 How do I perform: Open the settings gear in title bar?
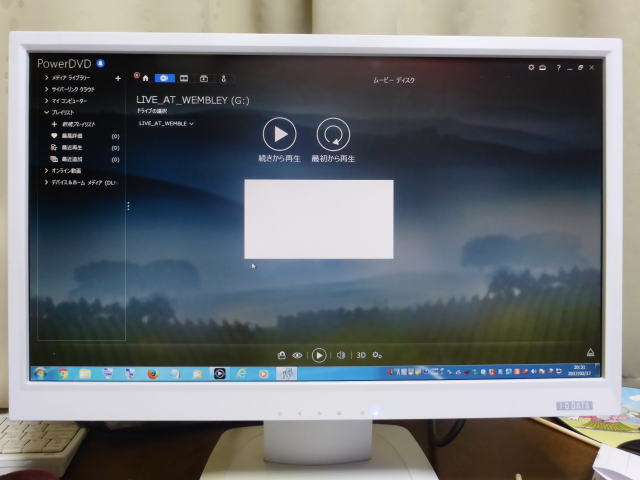pos(531,67)
